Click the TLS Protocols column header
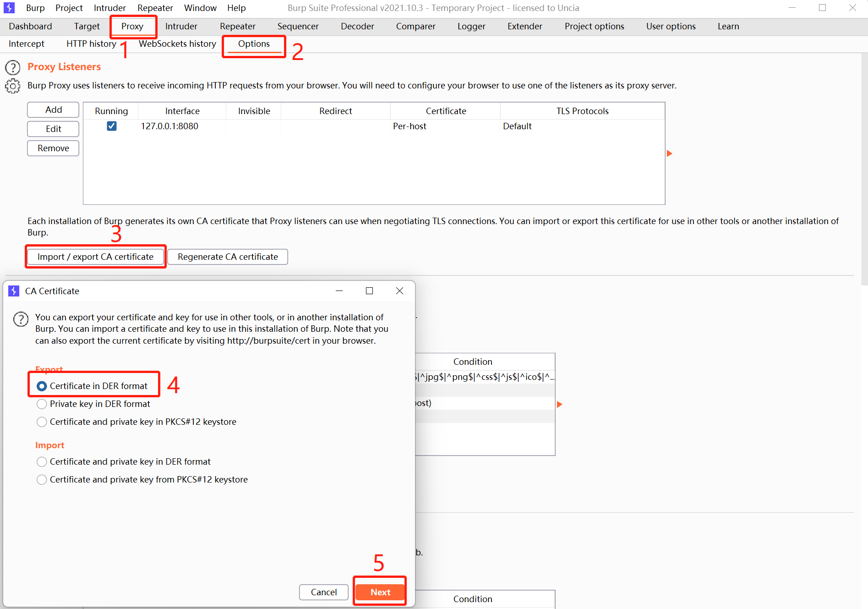This screenshot has height=609, width=868. (x=583, y=111)
